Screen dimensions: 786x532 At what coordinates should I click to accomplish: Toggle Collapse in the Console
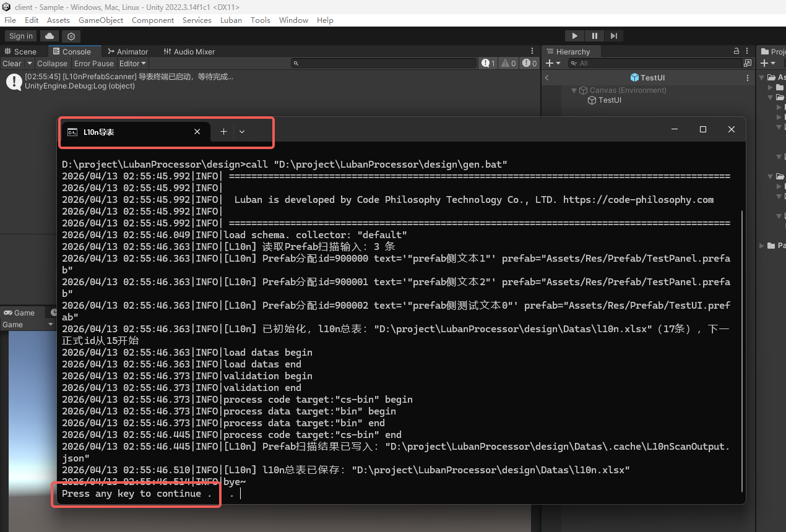click(52, 63)
